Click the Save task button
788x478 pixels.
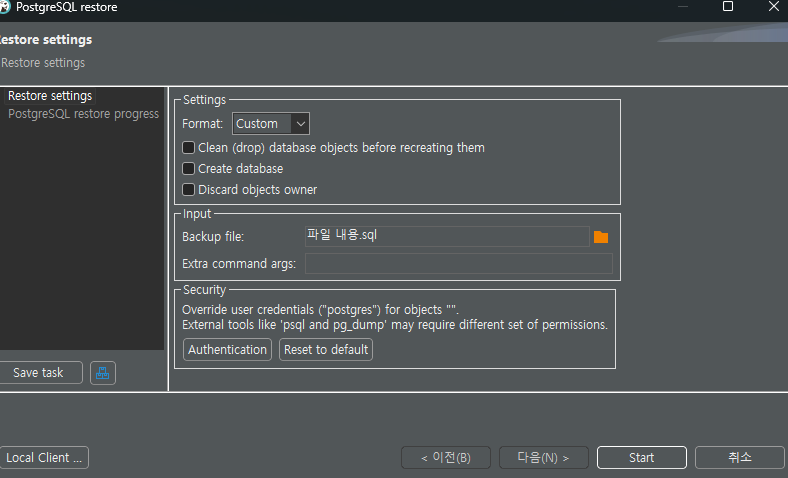pyautogui.click(x=39, y=373)
